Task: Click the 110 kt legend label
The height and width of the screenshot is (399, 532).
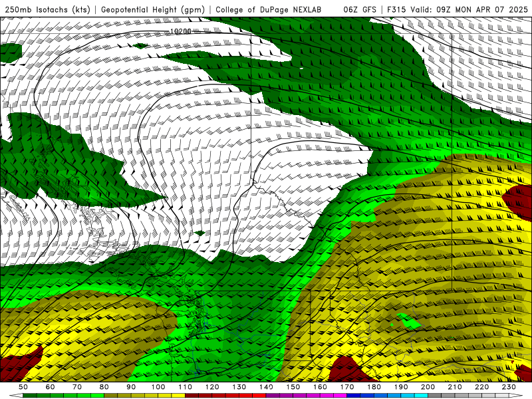Action: coord(185,387)
